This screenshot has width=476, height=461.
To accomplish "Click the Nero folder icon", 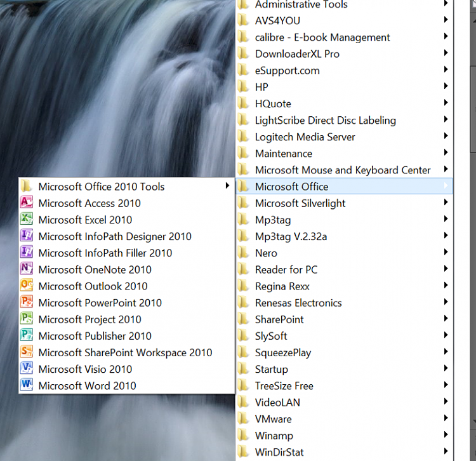I will pos(243,252).
